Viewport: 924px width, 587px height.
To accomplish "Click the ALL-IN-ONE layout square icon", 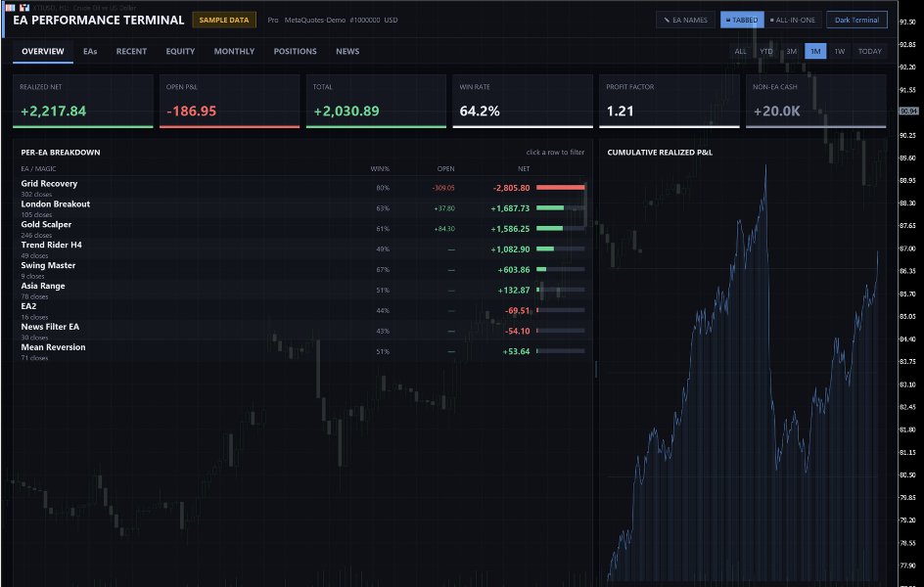I will (772, 20).
